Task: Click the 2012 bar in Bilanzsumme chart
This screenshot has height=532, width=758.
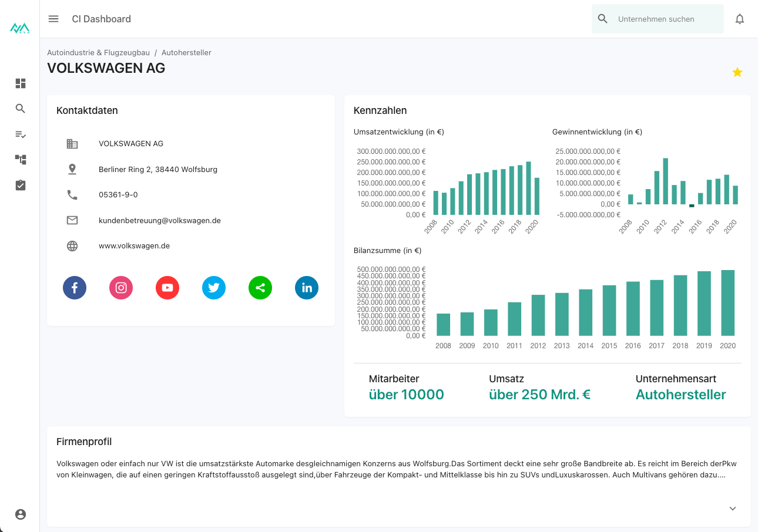Action: (x=538, y=315)
